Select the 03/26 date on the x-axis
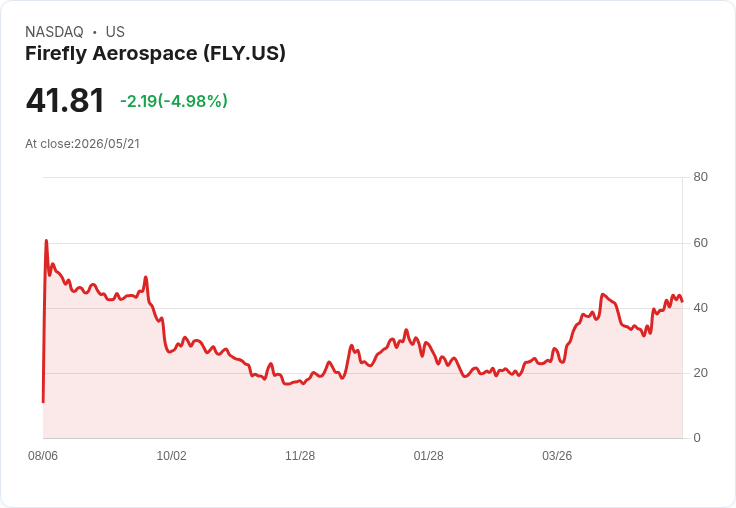This screenshot has width=736, height=508. point(557,456)
